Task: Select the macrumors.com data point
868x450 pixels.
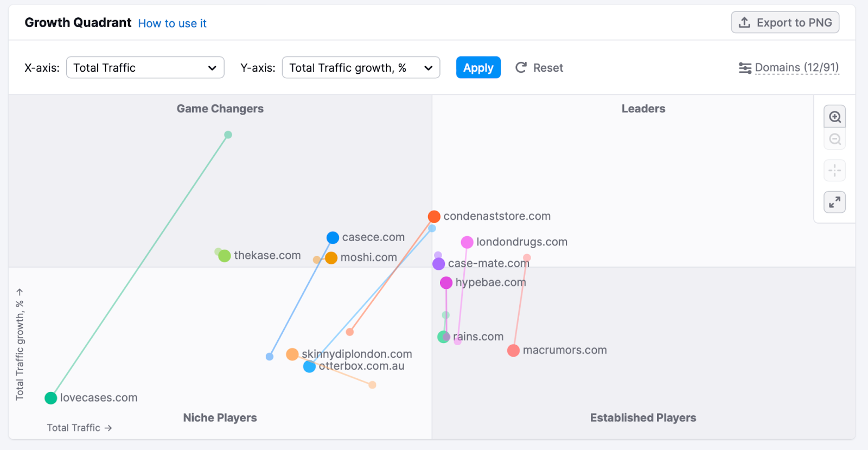Action: pos(513,350)
